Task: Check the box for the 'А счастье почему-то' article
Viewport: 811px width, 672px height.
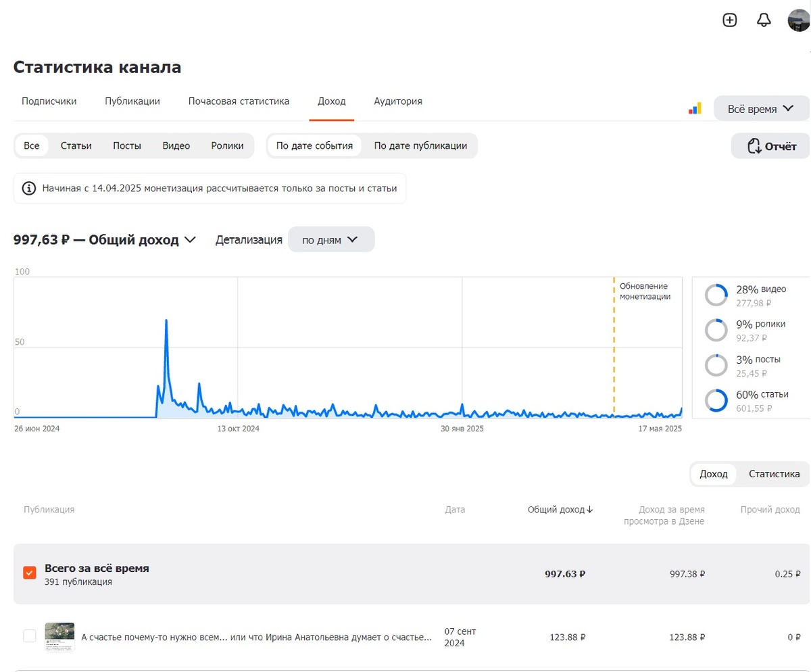Action: click(x=30, y=635)
